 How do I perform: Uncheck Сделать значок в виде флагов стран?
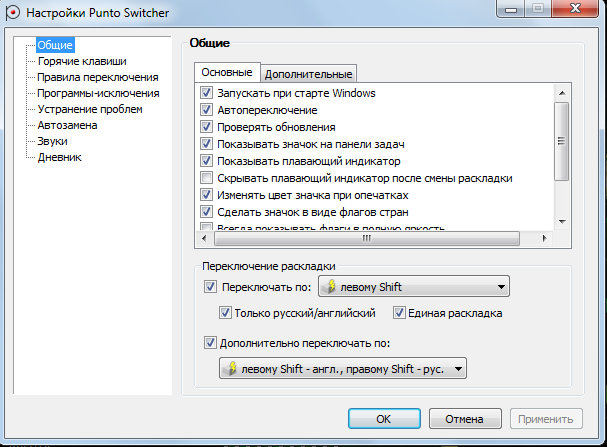pyautogui.click(x=206, y=212)
